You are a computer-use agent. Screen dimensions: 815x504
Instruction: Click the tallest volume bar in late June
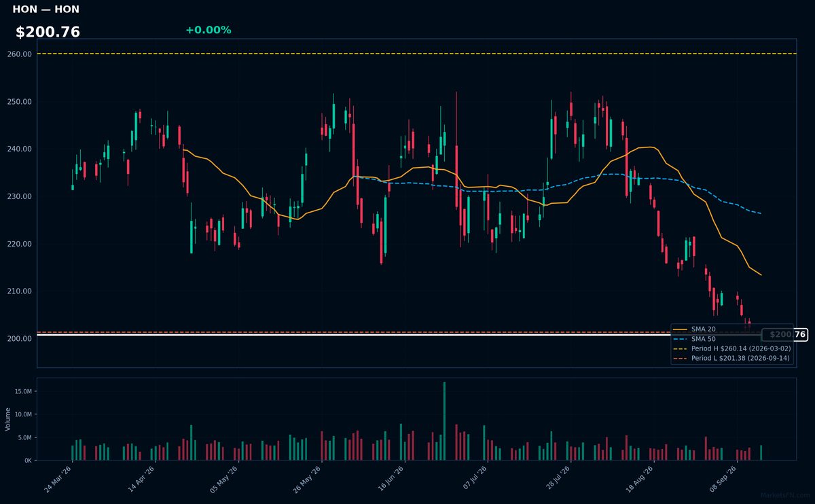click(444, 421)
